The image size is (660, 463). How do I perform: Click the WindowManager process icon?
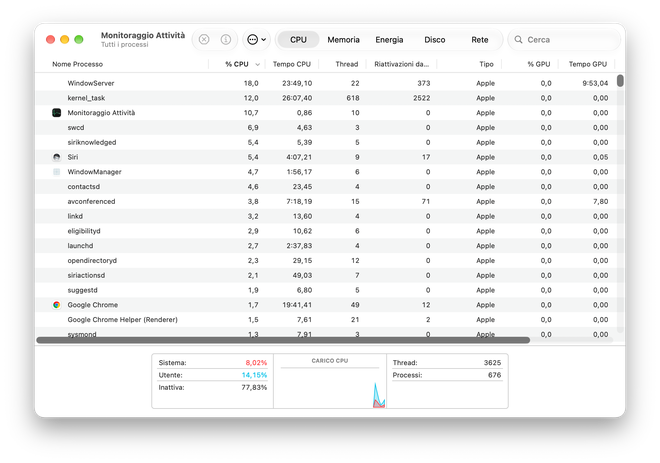point(56,172)
